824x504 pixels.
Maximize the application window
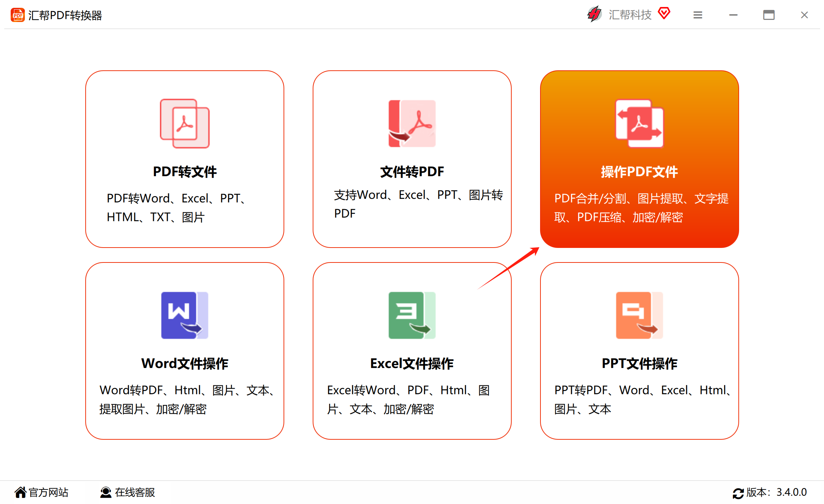click(x=769, y=15)
